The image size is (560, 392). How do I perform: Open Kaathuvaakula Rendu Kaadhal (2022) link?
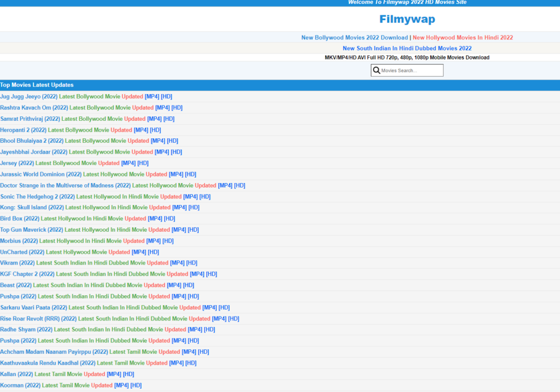[98, 362]
